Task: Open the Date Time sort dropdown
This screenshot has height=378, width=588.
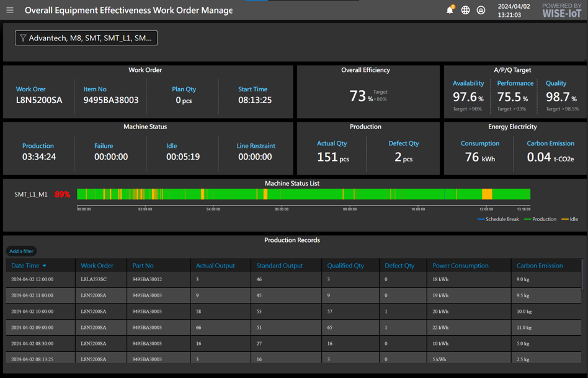Action: [44, 265]
